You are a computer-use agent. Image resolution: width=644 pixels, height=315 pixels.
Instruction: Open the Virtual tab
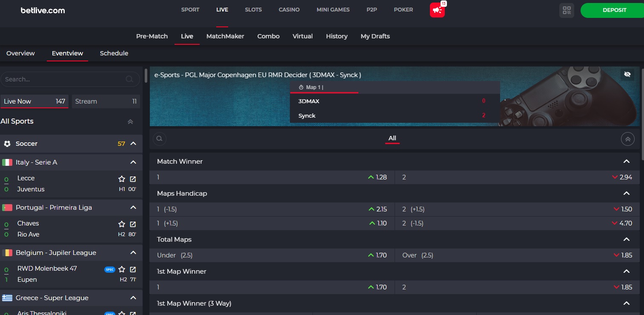point(303,36)
